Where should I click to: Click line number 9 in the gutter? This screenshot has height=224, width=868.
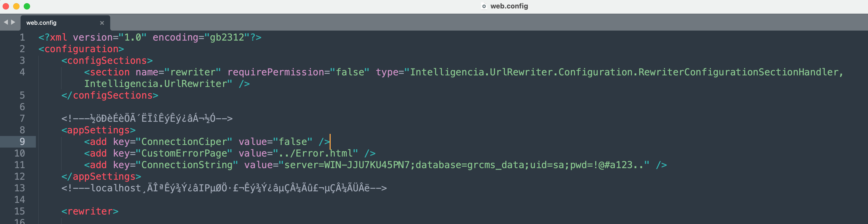click(22, 142)
